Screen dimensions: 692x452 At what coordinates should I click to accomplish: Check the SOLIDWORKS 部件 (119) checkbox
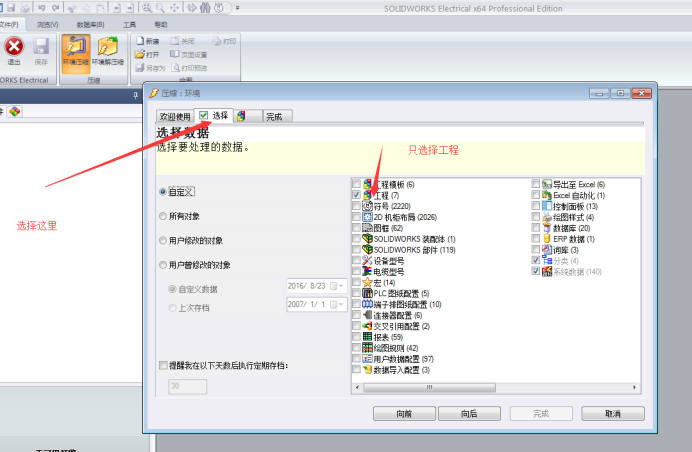[x=357, y=249]
